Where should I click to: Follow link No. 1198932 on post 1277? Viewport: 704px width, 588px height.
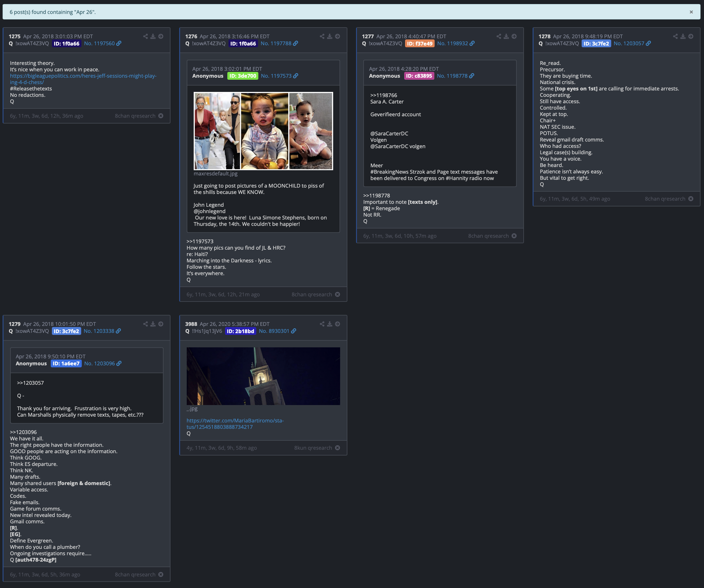pos(456,43)
